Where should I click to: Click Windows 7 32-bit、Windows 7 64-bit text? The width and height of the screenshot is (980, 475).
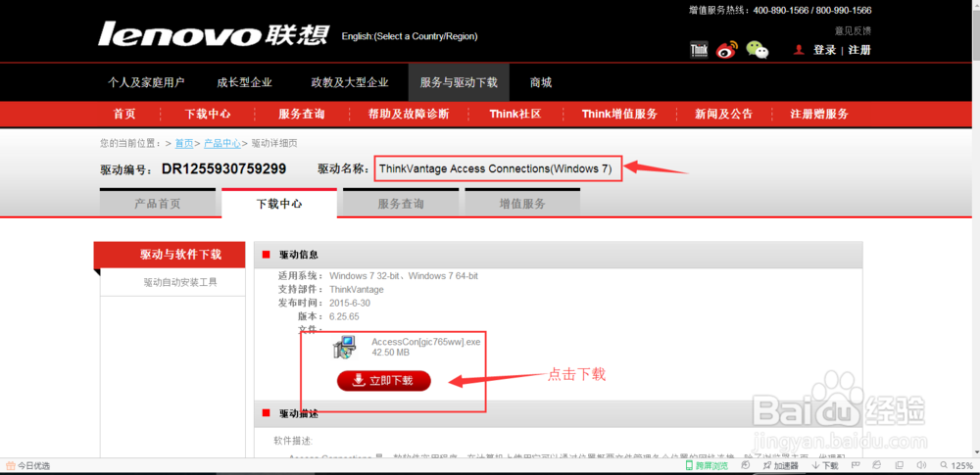(x=404, y=275)
